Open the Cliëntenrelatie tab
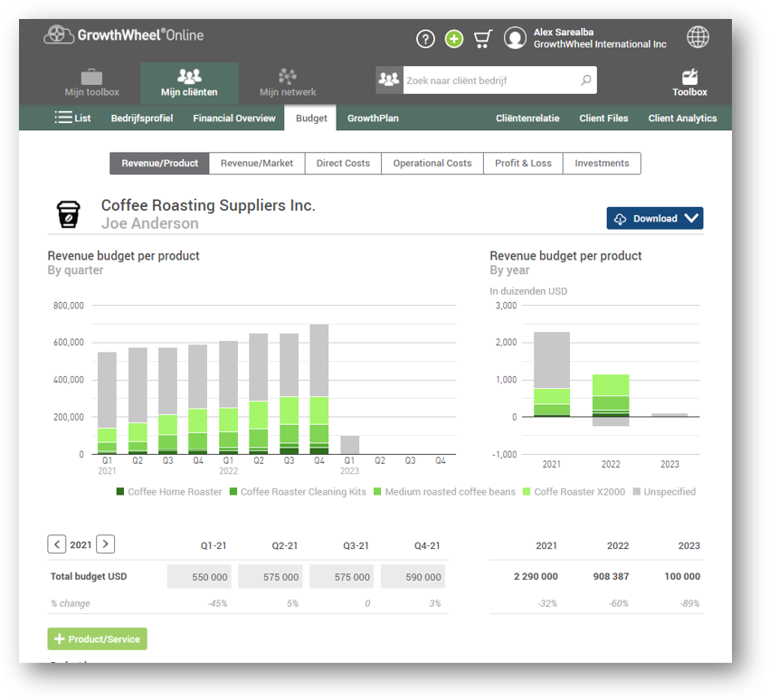This screenshot has width=769, height=700. tap(527, 118)
